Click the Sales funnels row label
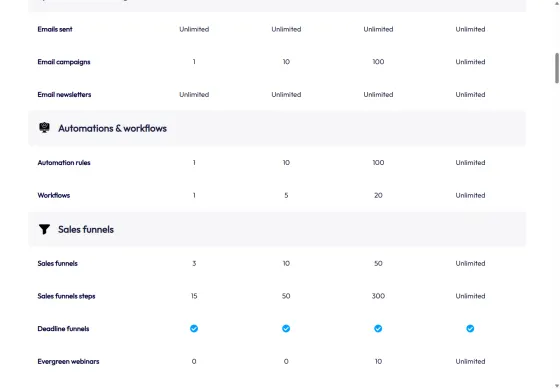 pyautogui.click(x=58, y=264)
